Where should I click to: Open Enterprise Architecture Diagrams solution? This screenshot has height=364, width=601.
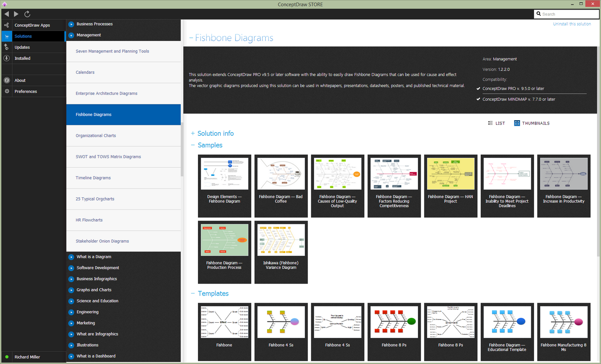tap(123, 93)
